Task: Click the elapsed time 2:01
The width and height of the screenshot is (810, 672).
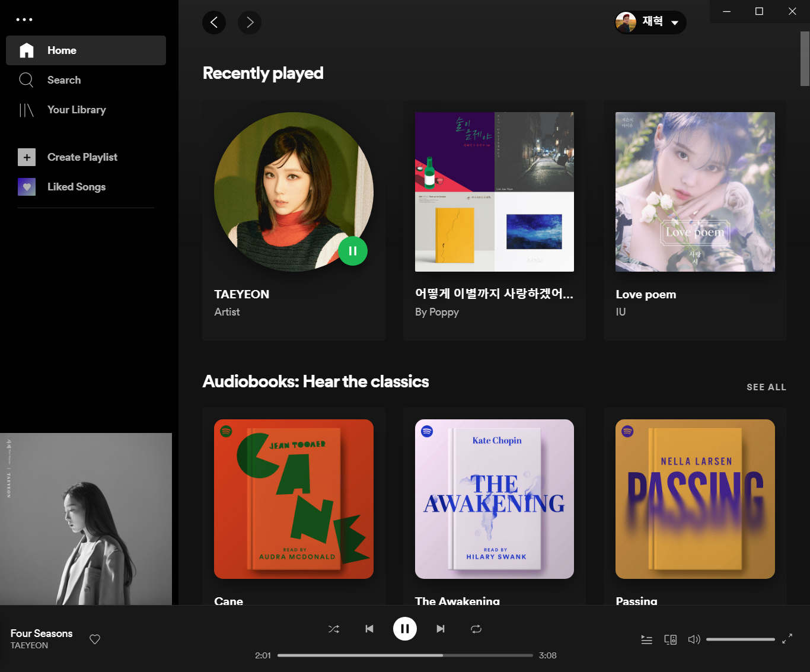Action: 263,655
